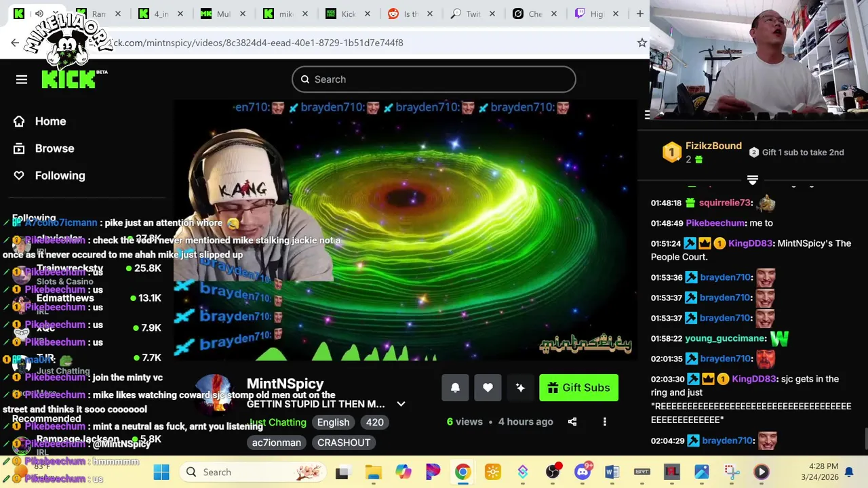
Task: Share the video via share icon
Action: [x=572, y=422]
